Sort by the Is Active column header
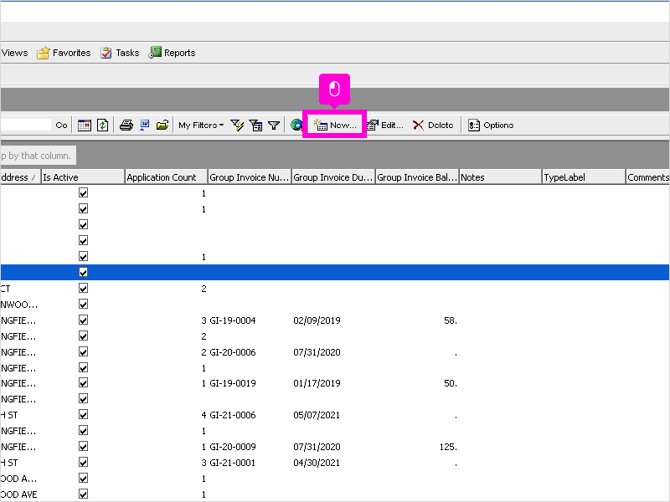Image resolution: width=670 pixels, height=502 pixels. [x=83, y=177]
